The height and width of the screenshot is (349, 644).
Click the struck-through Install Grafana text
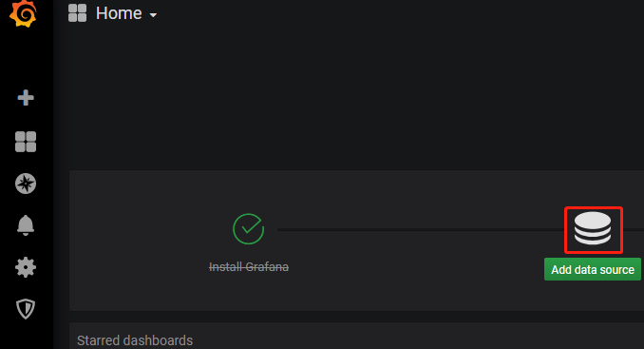[249, 267]
